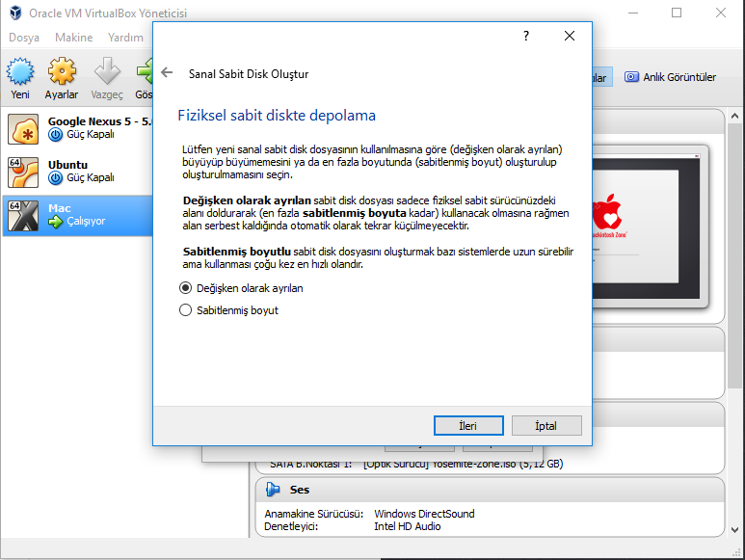The width and height of the screenshot is (745, 560).
Task: Click the Ses section header
Action: [x=490, y=490]
